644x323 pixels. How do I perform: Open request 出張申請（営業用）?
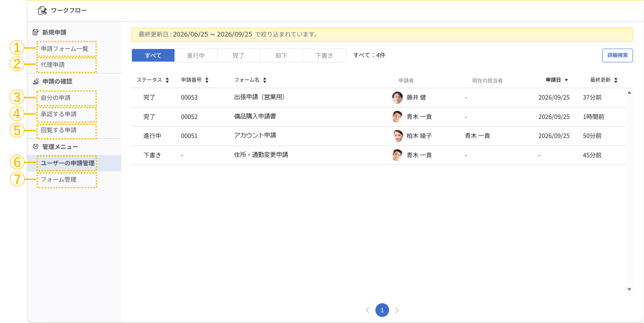[259, 97]
